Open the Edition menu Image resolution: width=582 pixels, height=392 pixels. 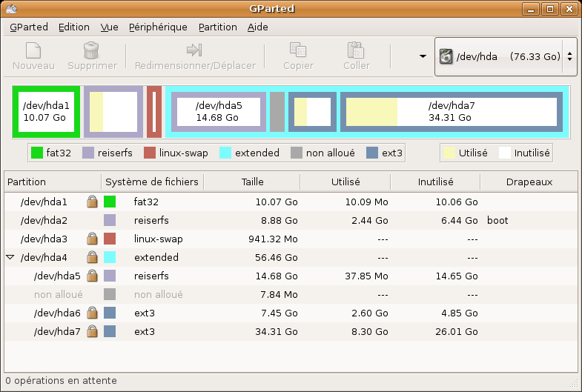74,27
